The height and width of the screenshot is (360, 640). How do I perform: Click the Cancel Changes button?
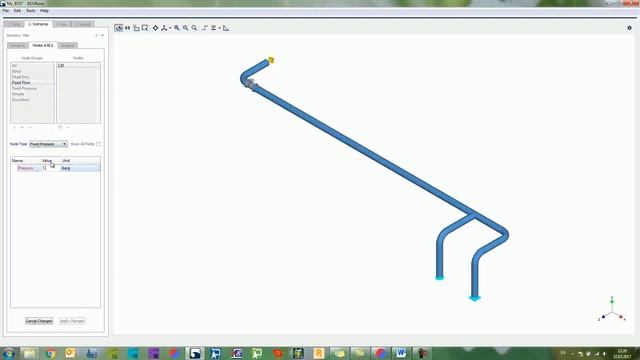click(39, 321)
